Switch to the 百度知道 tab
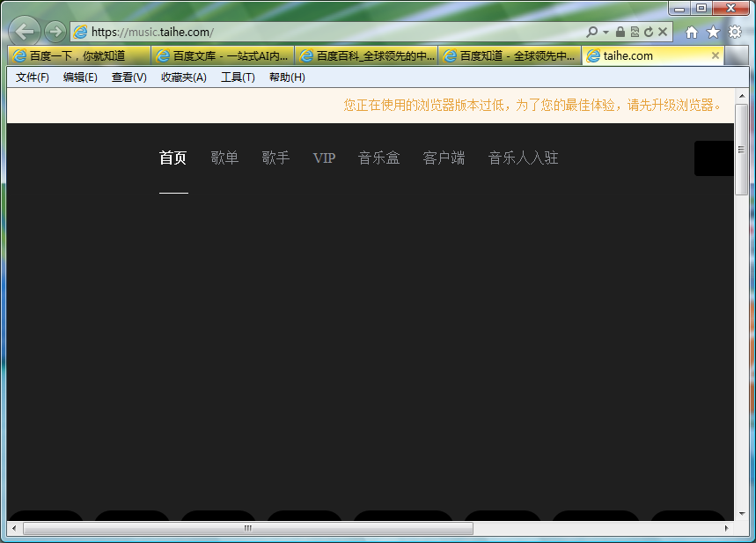 [x=510, y=56]
